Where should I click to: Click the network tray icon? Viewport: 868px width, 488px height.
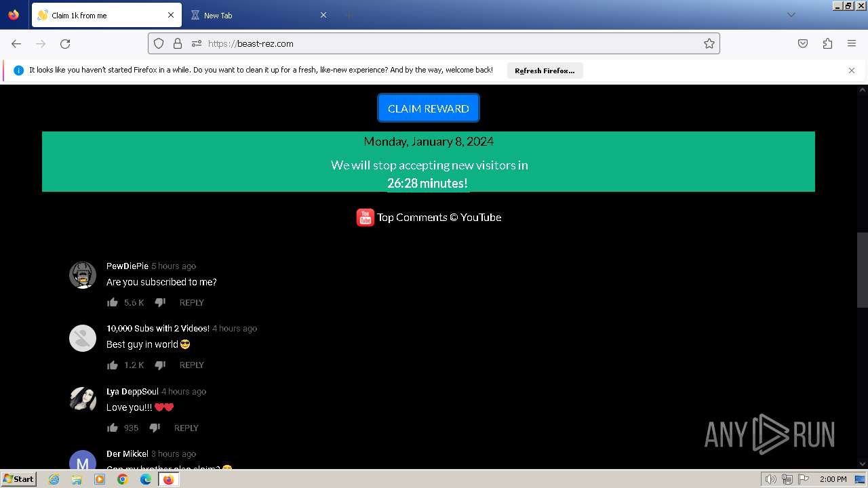(x=787, y=479)
